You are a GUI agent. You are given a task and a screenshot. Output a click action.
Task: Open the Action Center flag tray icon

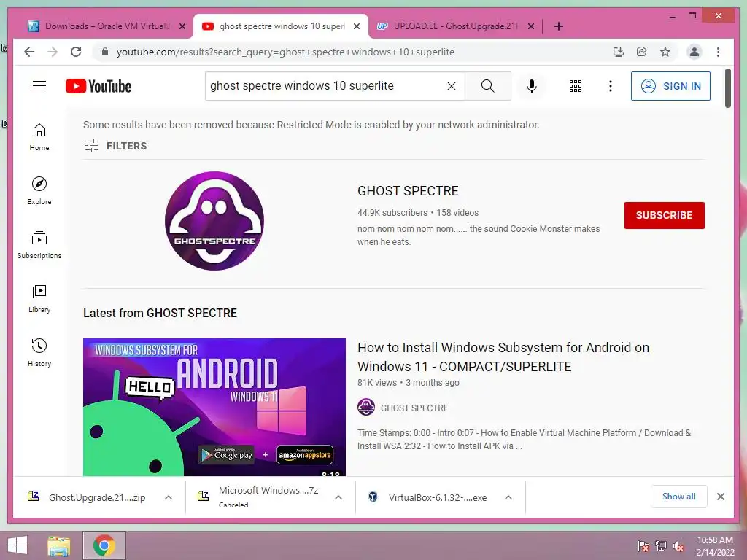(643, 545)
